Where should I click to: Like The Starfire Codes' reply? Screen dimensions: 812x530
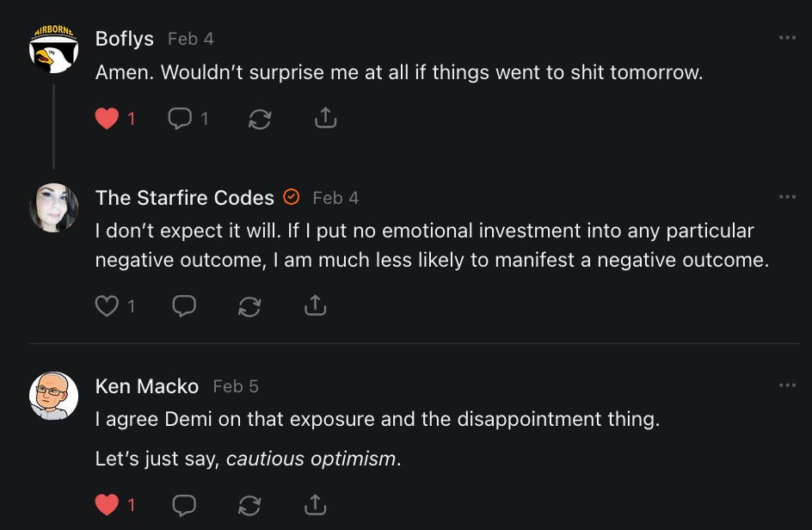click(107, 305)
